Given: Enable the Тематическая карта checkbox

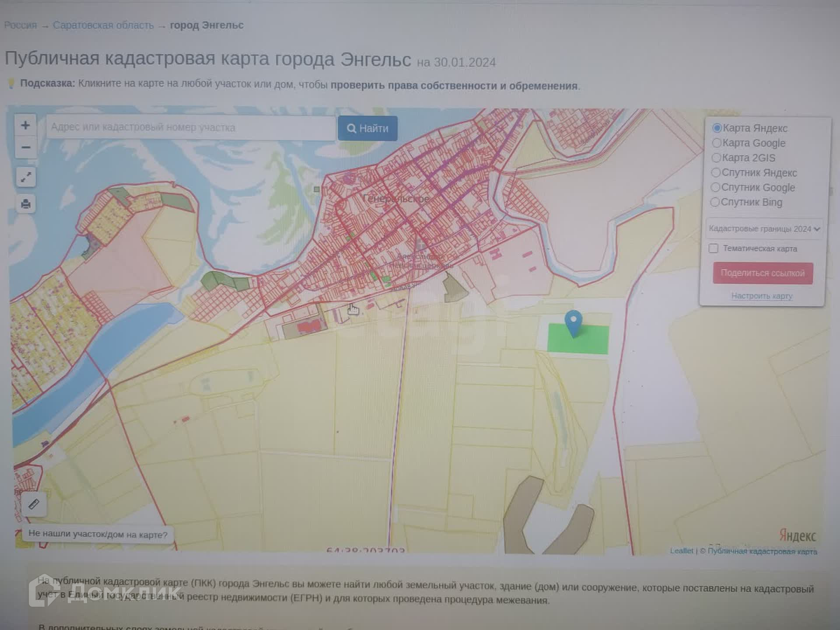Looking at the screenshot, I should click(714, 248).
